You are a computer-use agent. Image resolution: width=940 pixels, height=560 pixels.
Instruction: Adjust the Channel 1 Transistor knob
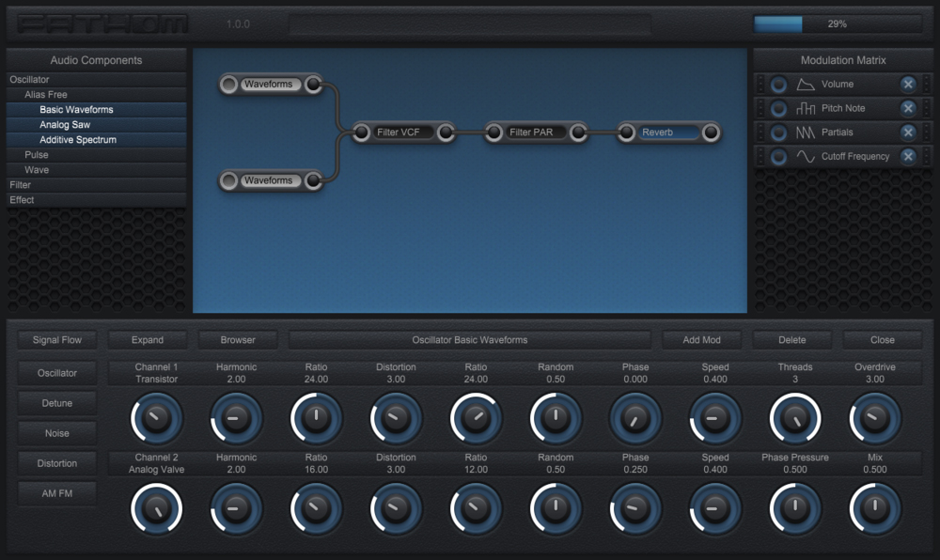(x=156, y=418)
